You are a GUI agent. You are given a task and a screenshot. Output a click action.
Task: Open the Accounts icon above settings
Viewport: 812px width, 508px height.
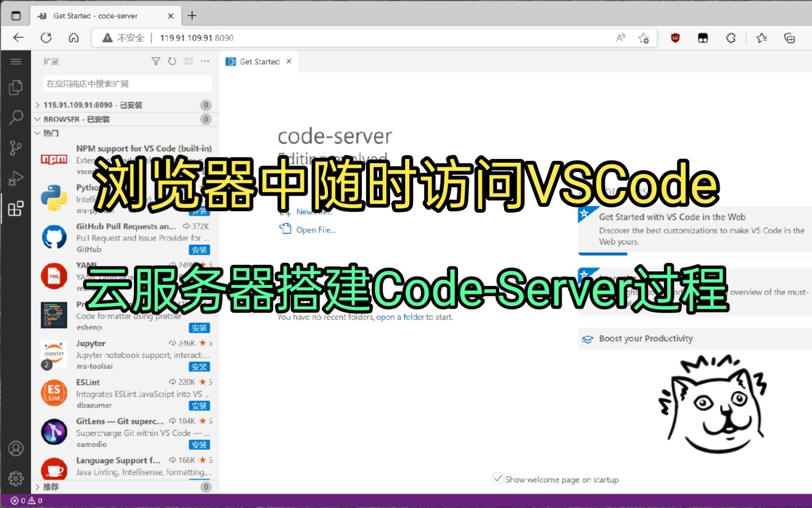pyautogui.click(x=16, y=449)
